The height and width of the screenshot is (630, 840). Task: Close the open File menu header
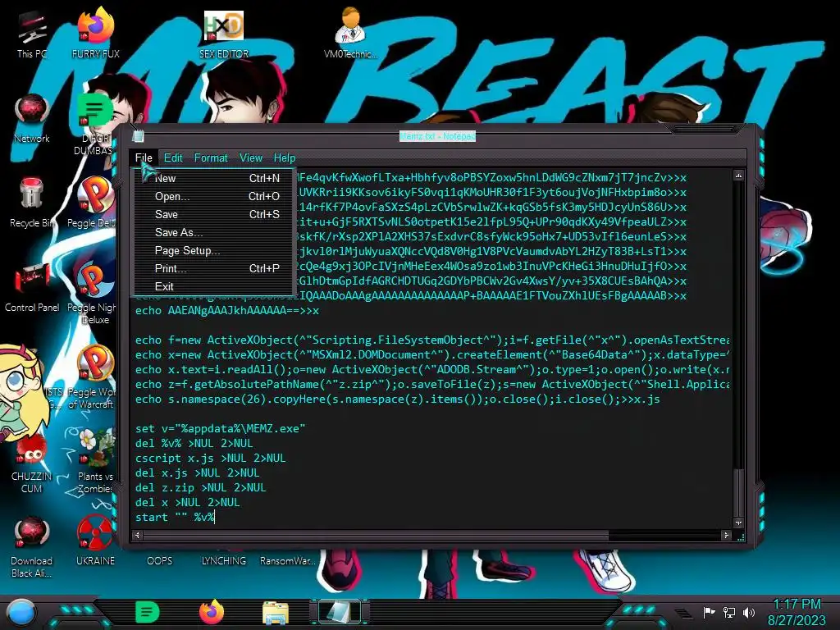(144, 157)
